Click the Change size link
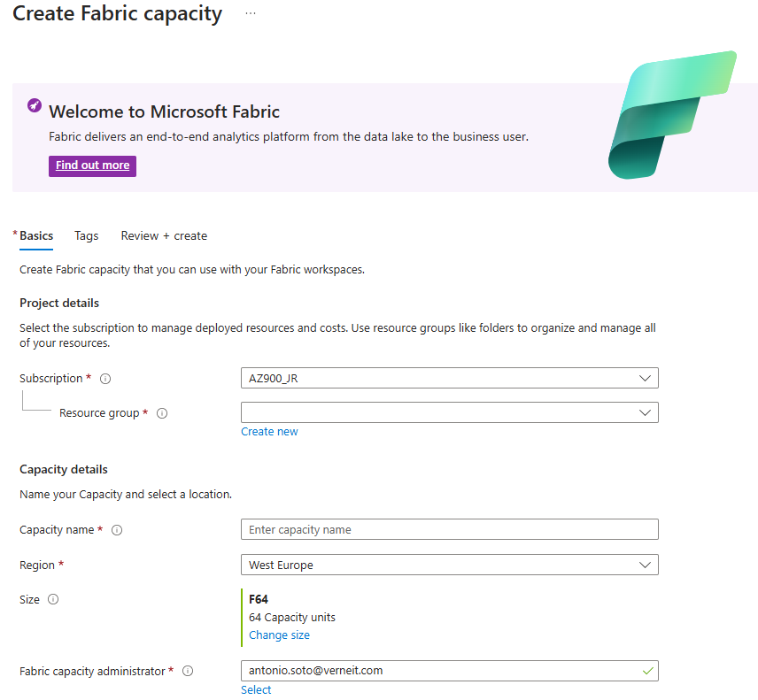Image resolution: width=758 pixels, height=700 pixels. point(279,635)
